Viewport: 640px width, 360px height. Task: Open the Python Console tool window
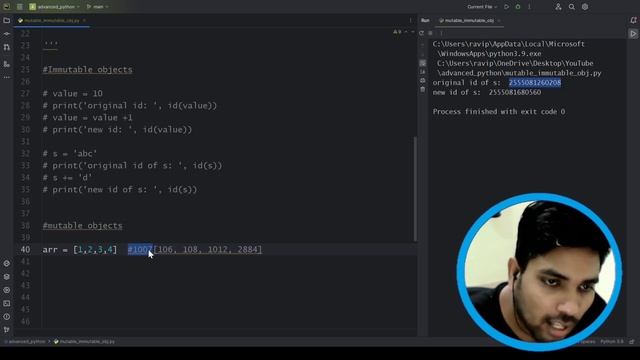coord(7,263)
